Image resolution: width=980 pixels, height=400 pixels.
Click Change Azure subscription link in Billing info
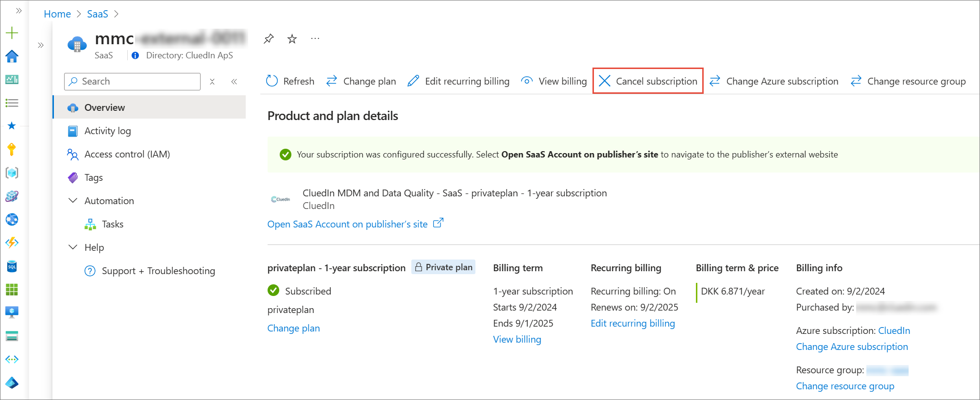click(852, 347)
